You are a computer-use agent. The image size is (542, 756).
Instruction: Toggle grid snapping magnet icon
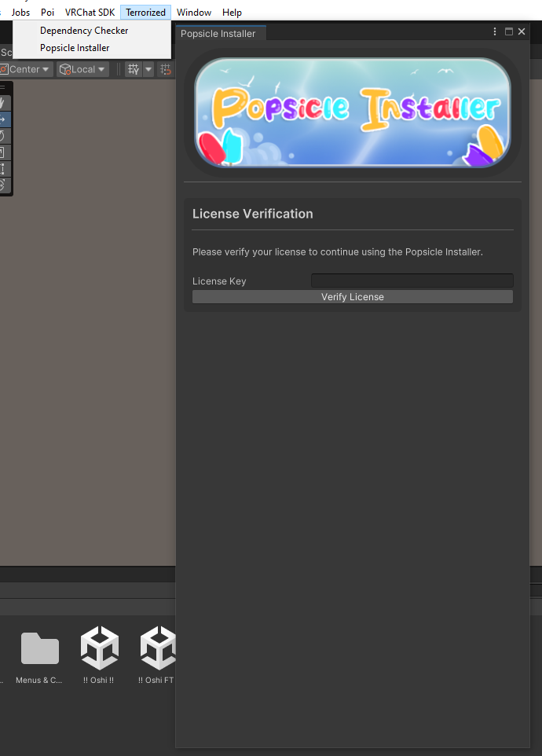click(165, 69)
